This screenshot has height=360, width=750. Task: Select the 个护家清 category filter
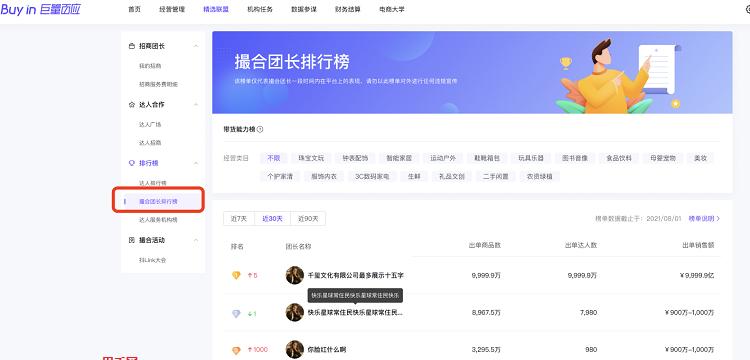[x=280, y=176]
